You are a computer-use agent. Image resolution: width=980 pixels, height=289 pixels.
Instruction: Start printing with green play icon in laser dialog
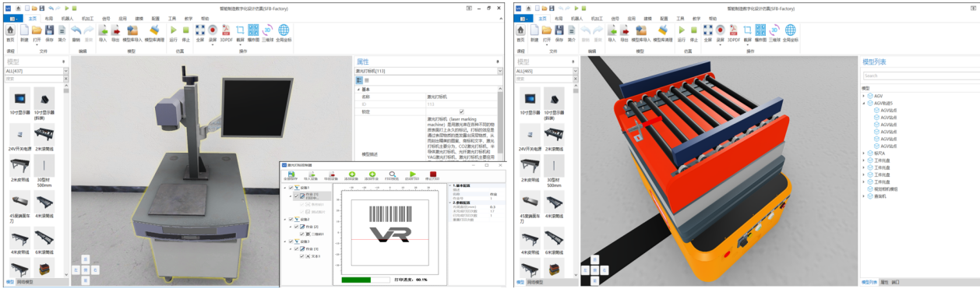point(412,175)
